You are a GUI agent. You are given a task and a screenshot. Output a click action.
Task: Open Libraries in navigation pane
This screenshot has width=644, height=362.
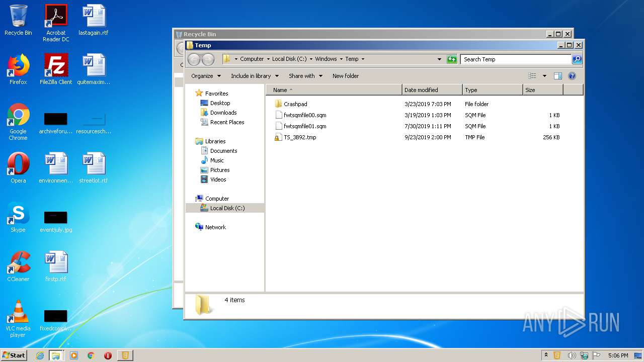point(215,141)
